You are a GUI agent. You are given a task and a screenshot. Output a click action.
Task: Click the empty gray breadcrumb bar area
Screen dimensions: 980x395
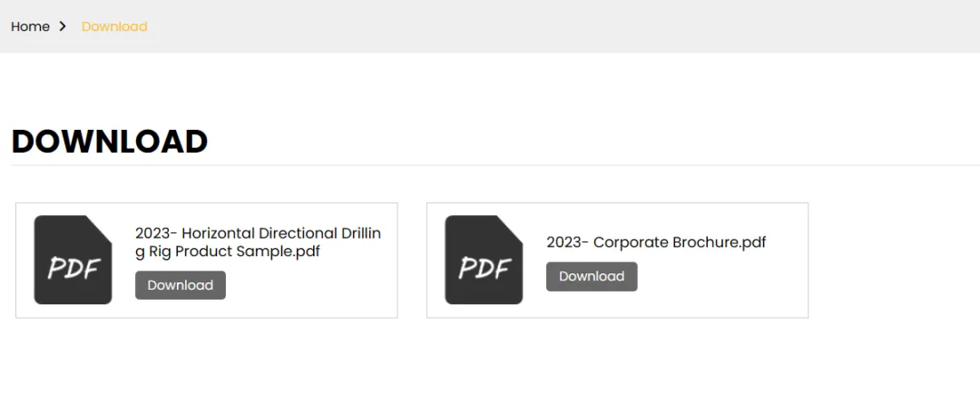tap(544, 26)
